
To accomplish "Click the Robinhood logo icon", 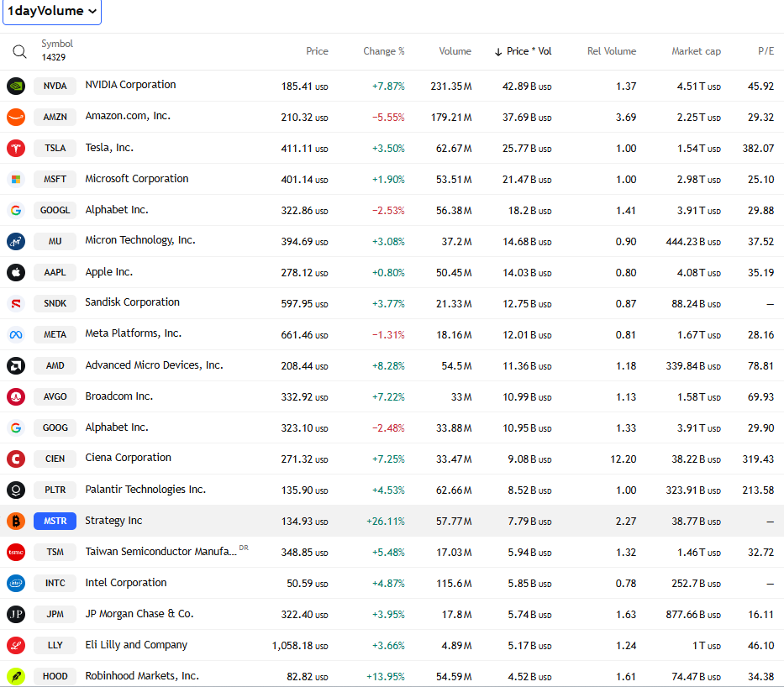I will 16,677.
